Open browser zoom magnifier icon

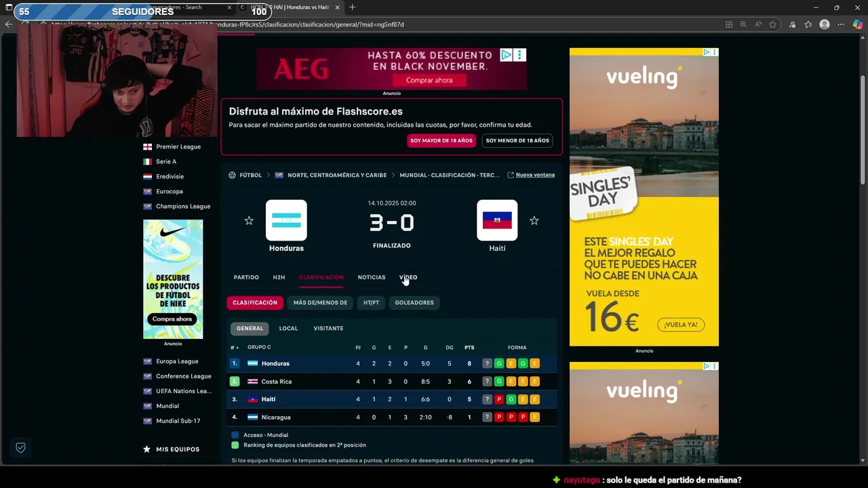click(743, 24)
